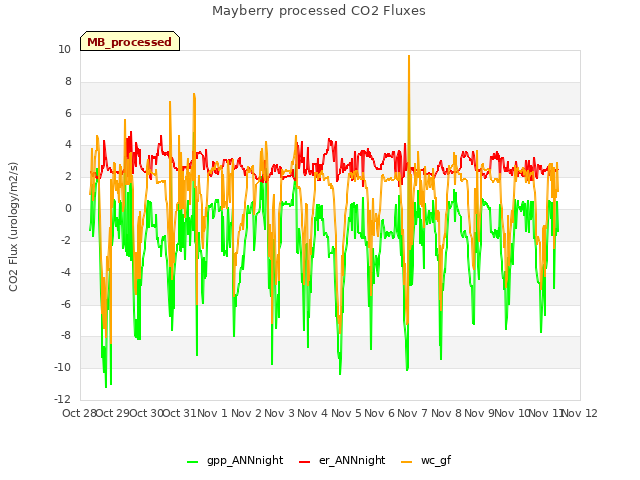Click the Oct 28 x-axis tick label
Screen dimensions: 640x480
(x=79, y=413)
